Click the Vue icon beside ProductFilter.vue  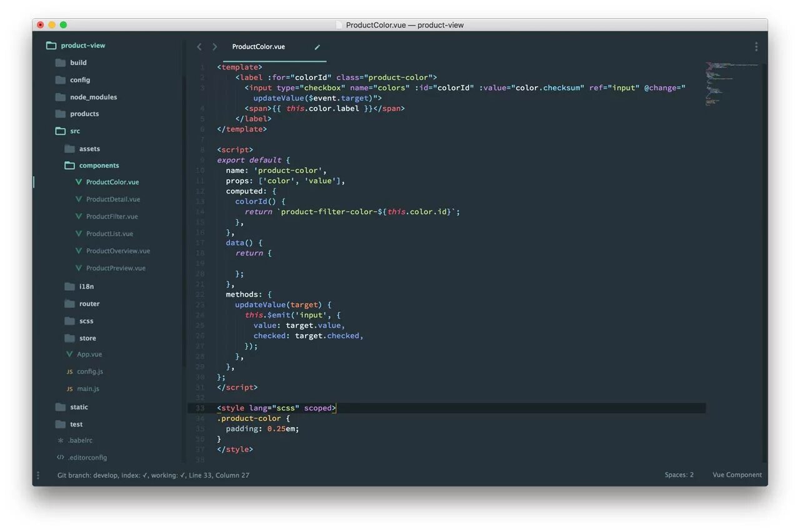pos(79,216)
